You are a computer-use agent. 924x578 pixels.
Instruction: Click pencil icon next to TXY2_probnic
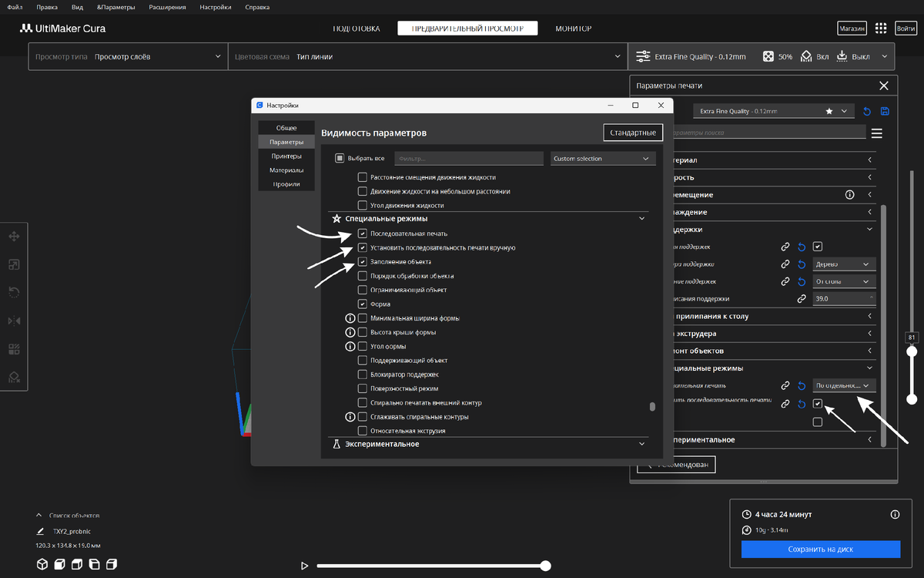pos(40,531)
